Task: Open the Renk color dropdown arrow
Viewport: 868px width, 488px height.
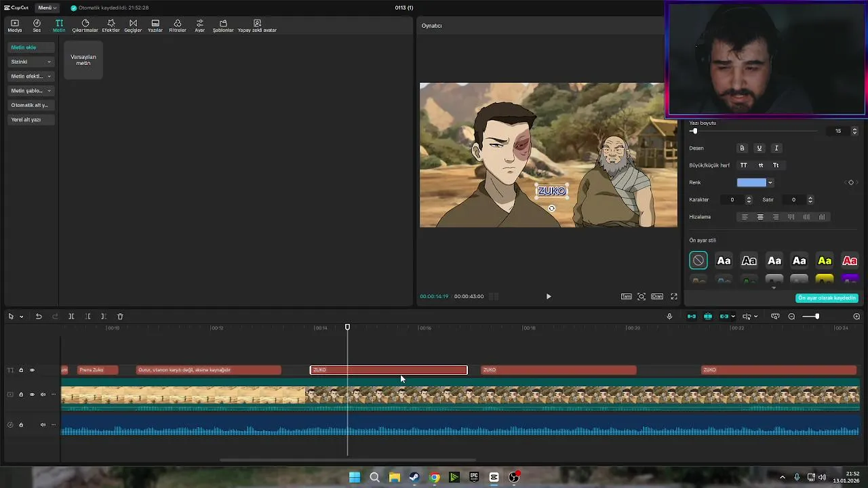Action: 770,182
